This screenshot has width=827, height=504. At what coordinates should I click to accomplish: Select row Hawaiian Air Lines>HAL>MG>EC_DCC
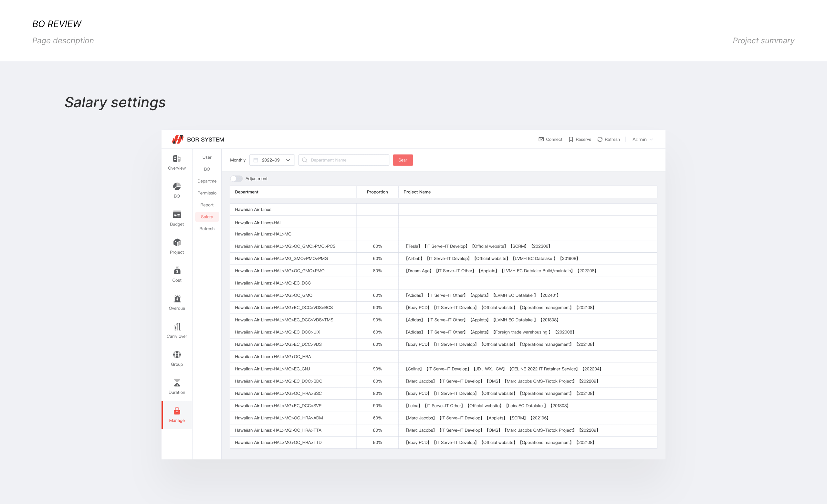pyautogui.click(x=443, y=283)
